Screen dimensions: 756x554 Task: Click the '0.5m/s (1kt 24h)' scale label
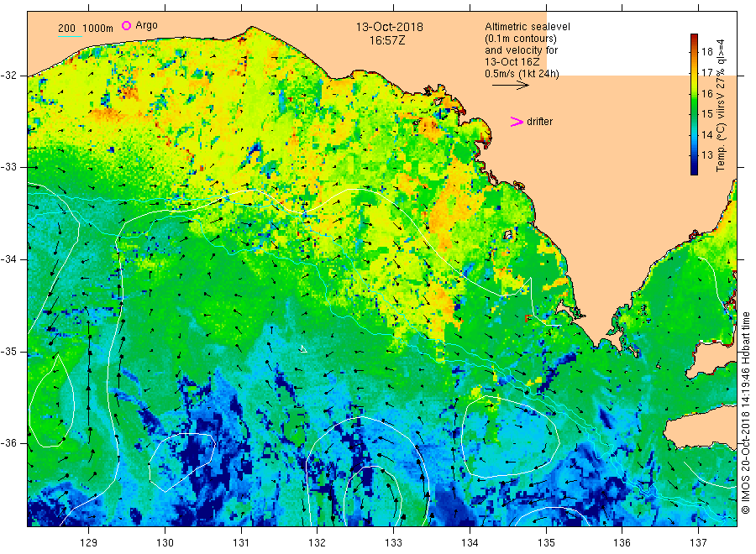pyautogui.click(x=522, y=74)
